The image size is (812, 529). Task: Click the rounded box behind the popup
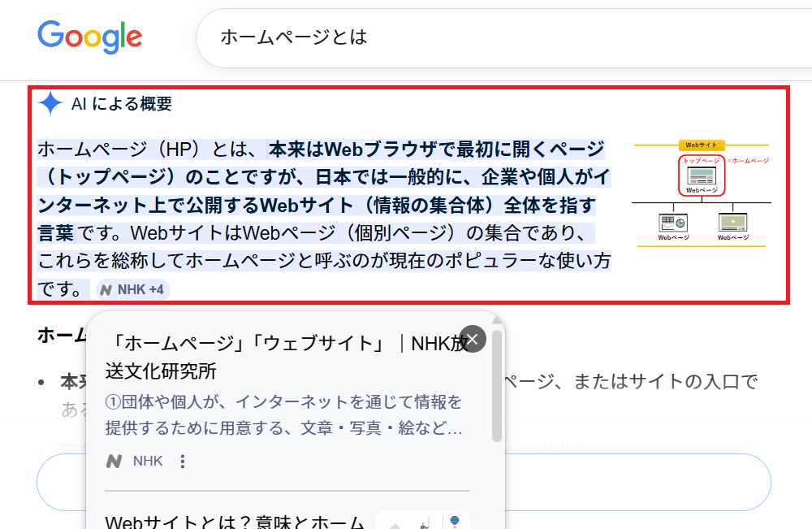tap(650, 482)
